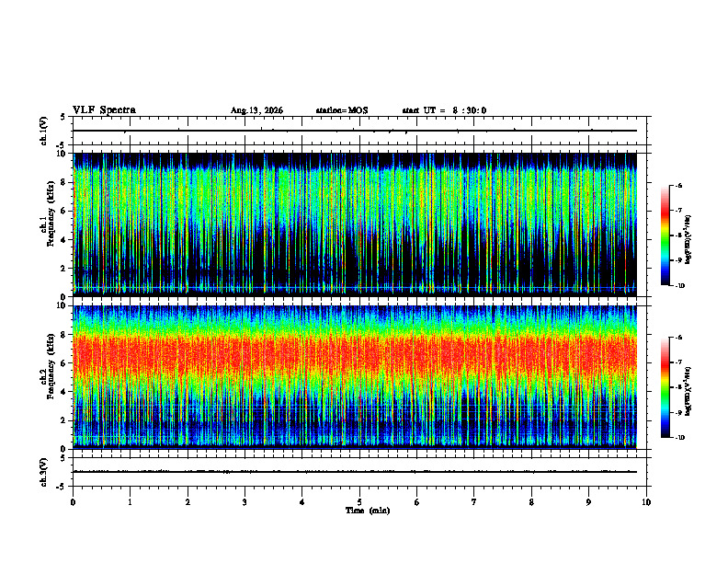
Task: Click the "-6" label on ch.1 colorbar
Action: click(678, 185)
